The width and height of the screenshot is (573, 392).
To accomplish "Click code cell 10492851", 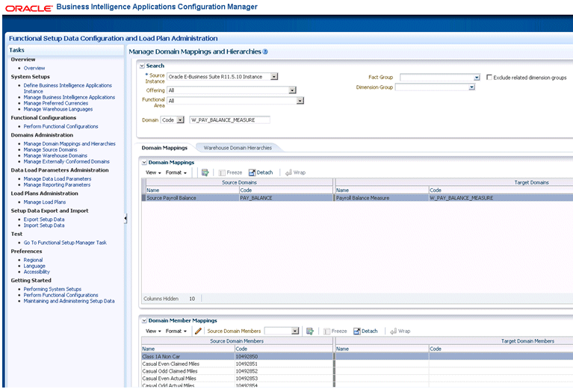I will 284,364.
